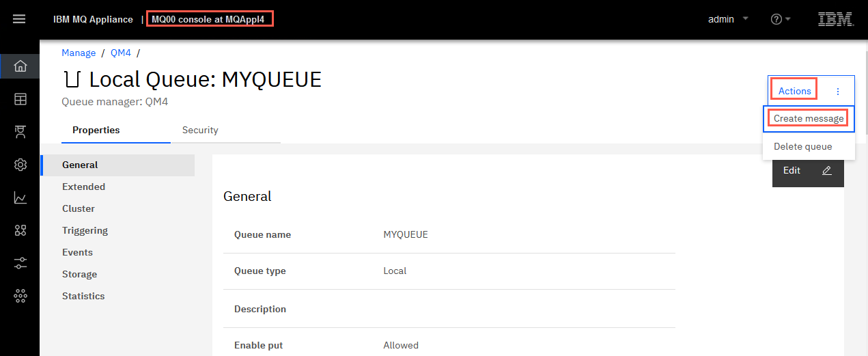The height and width of the screenshot is (356, 868).
Task: Open the line chart sidebar icon
Action: [x=20, y=197]
